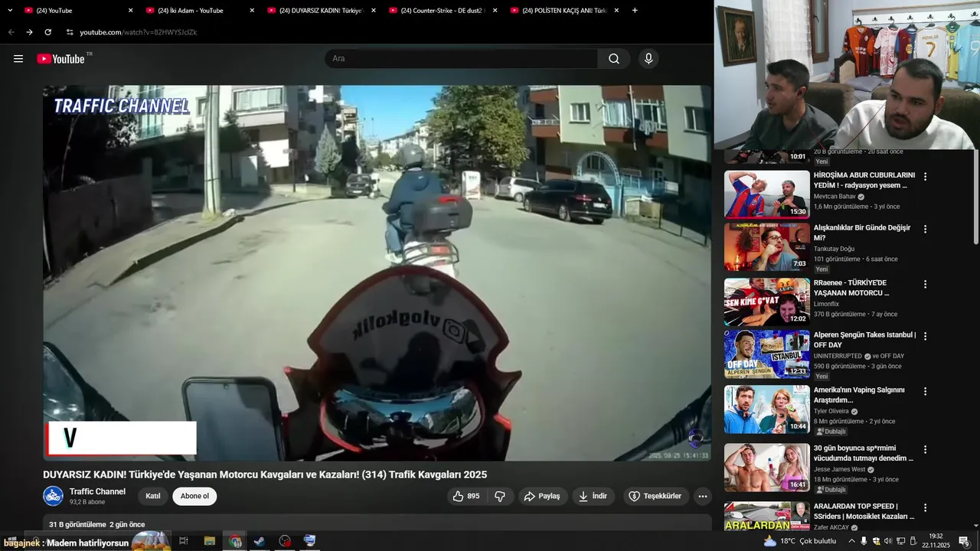The image size is (980, 551).
Task: Like the video with thumbs up
Action: click(x=465, y=496)
